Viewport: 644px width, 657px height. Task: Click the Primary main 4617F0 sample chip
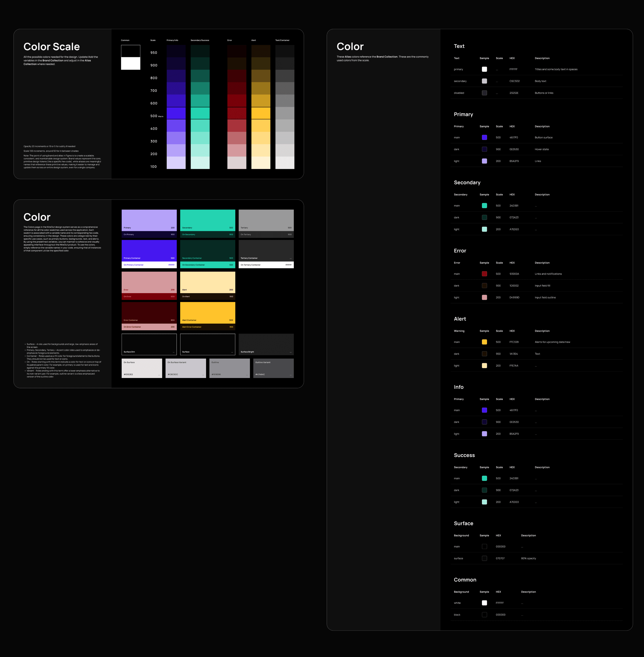(x=484, y=138)
